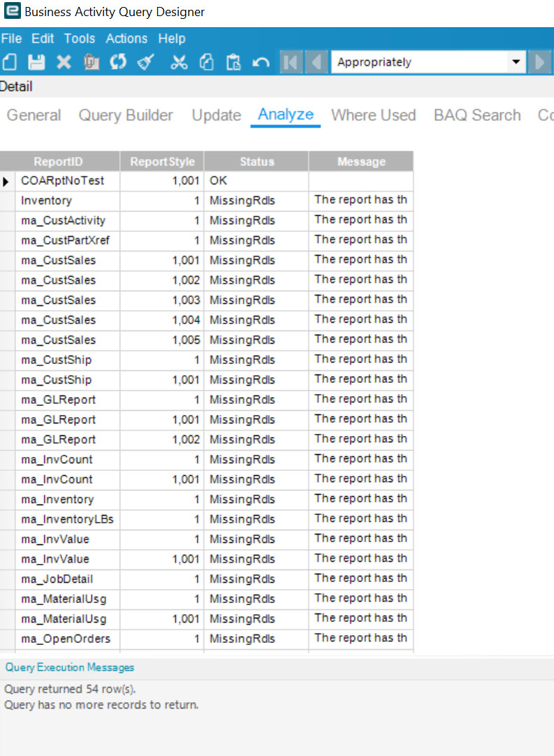The height and width of the screenshot is (756, 554).
Task: Click the message cell in ma_InventoryLBs row
Action: 361,519
